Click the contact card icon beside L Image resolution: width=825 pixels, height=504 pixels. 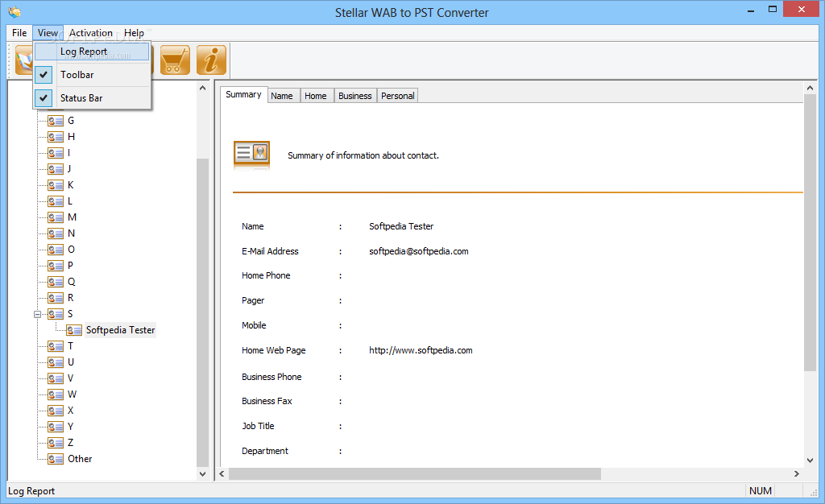pyautogui.click(x=56, y=201)
